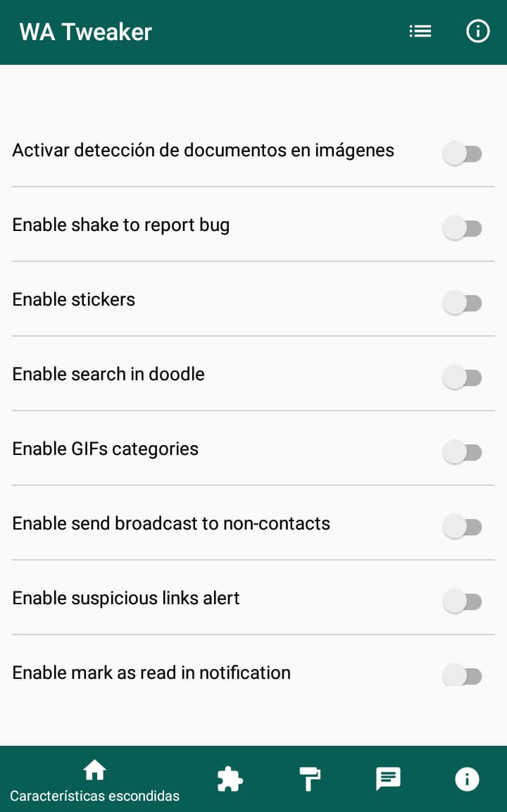Viewport: 507px width, 812px height.
Task: Toggle Activar detección de documentos en imágenes
Action: pos(462,154)
